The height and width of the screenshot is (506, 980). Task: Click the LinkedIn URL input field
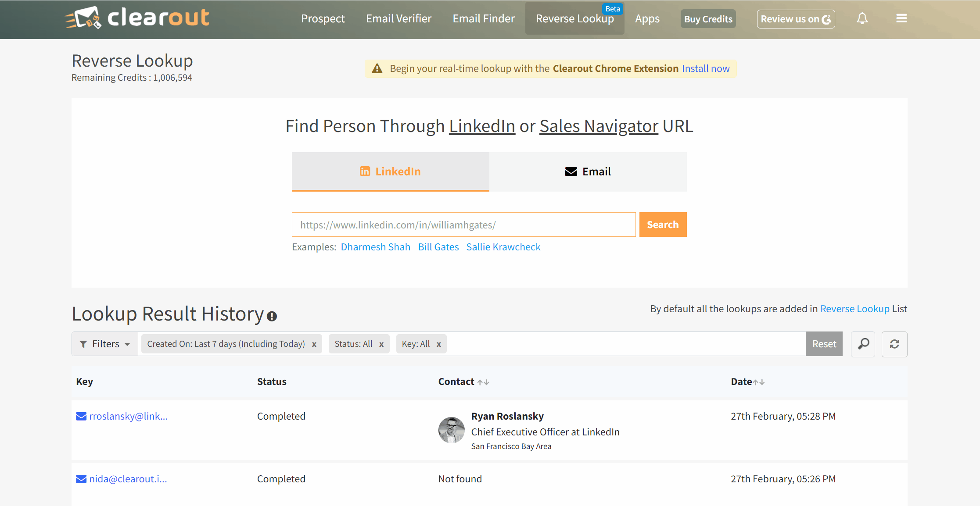(463, 224)
